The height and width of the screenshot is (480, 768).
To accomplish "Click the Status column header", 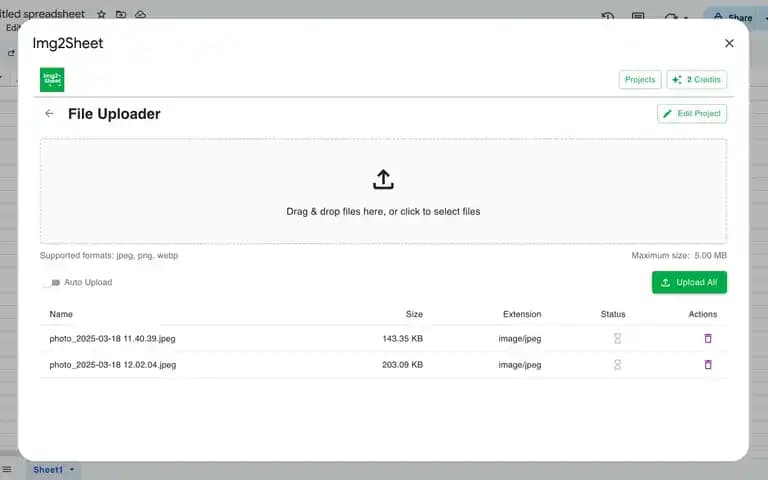I will (613, 314).
